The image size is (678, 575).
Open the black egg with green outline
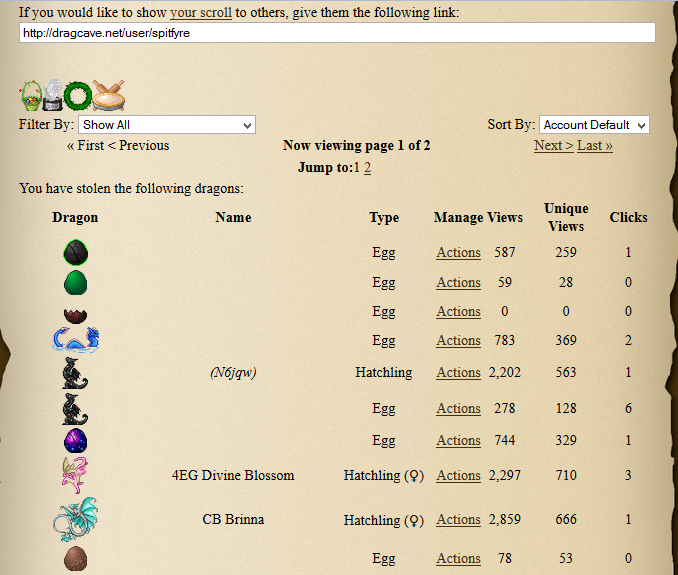(x=75, y=253)
